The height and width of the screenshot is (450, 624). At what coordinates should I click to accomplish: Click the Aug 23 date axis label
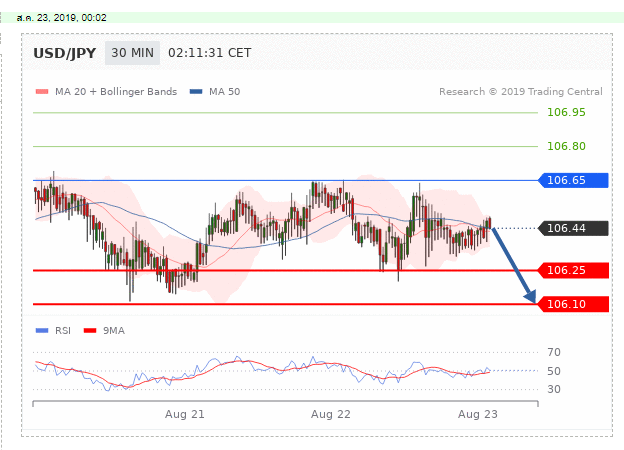[478, 415]
